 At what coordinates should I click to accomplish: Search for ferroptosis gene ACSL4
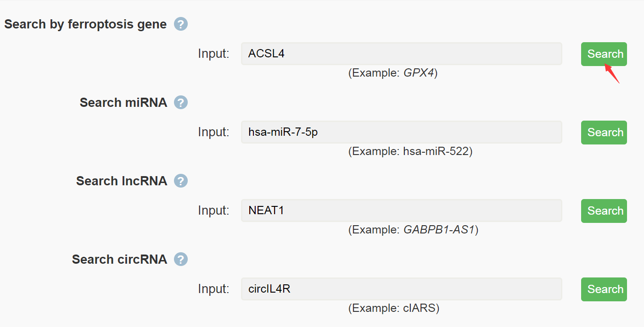(x=604, y=54)
